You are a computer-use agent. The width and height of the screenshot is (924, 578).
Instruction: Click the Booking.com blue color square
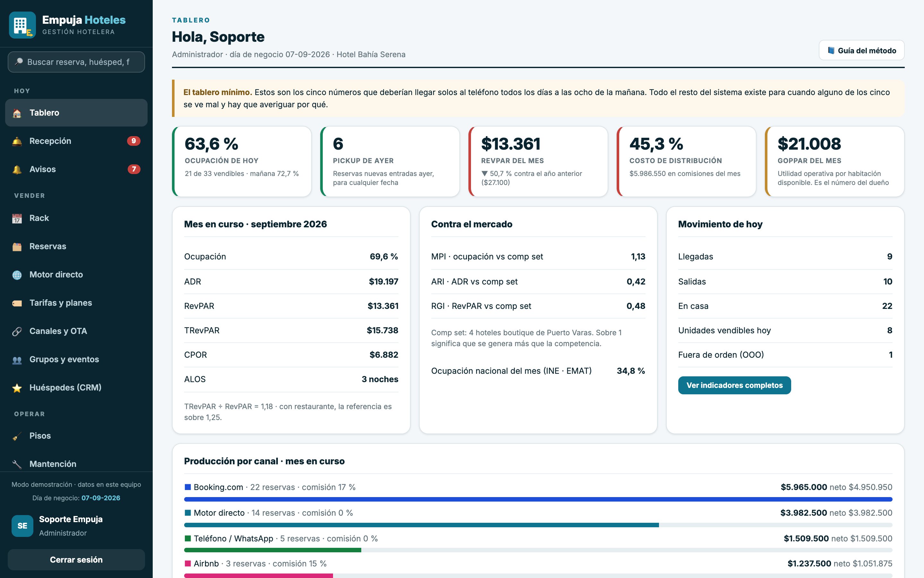coord(188,487)
